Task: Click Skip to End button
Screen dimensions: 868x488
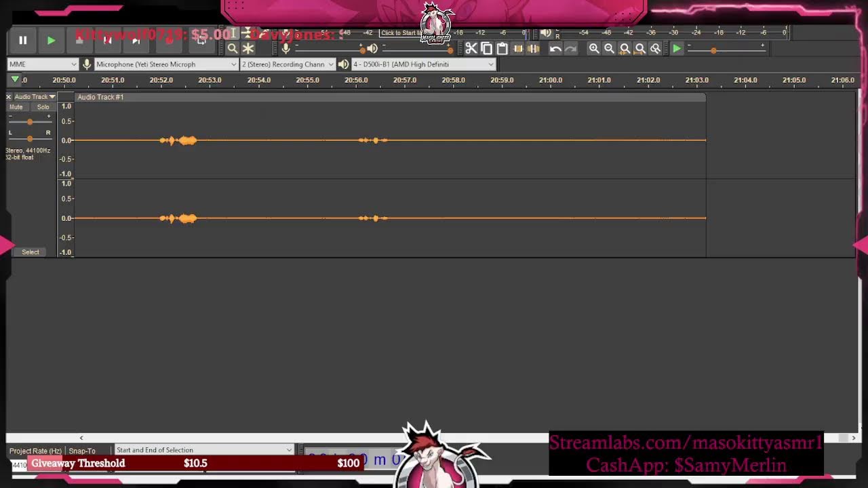Action: tap(136, 41)
